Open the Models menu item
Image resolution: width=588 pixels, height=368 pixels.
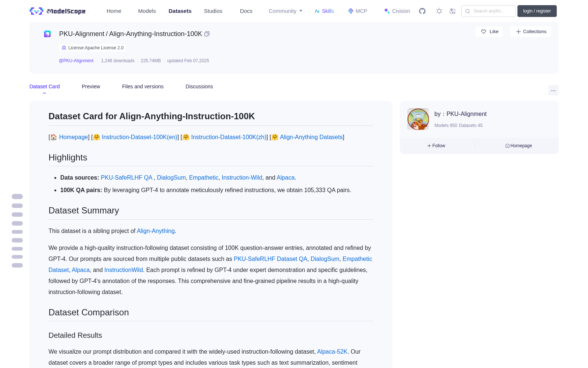147,11
